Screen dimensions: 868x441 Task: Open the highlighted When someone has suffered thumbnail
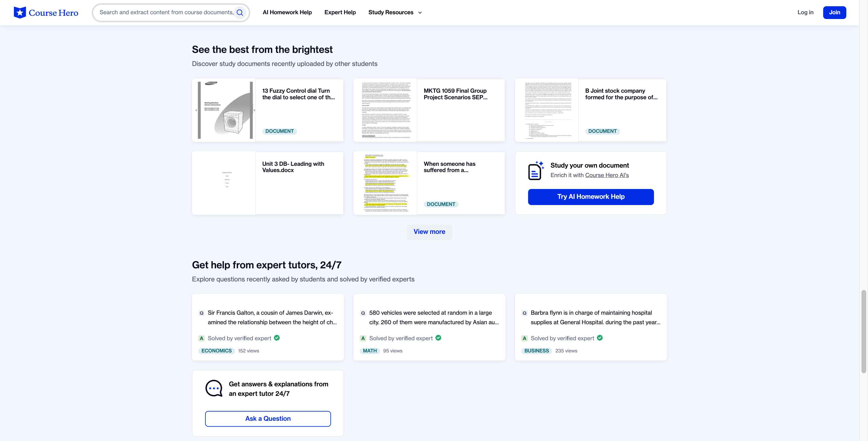[x=385, y=183]
